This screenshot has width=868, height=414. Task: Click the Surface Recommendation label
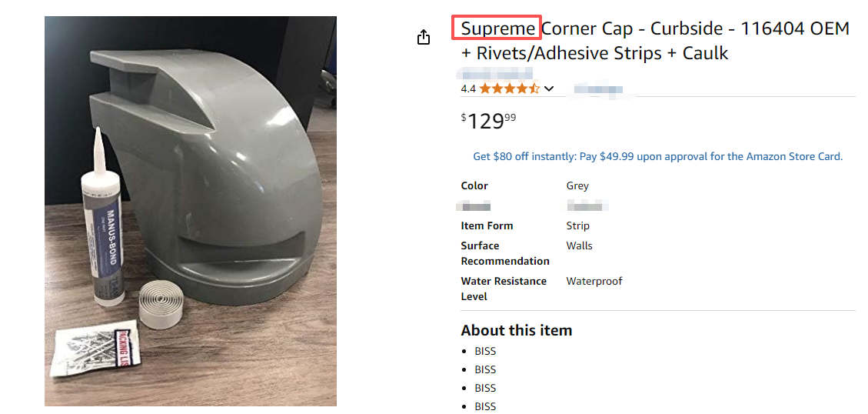pos(505,253)
